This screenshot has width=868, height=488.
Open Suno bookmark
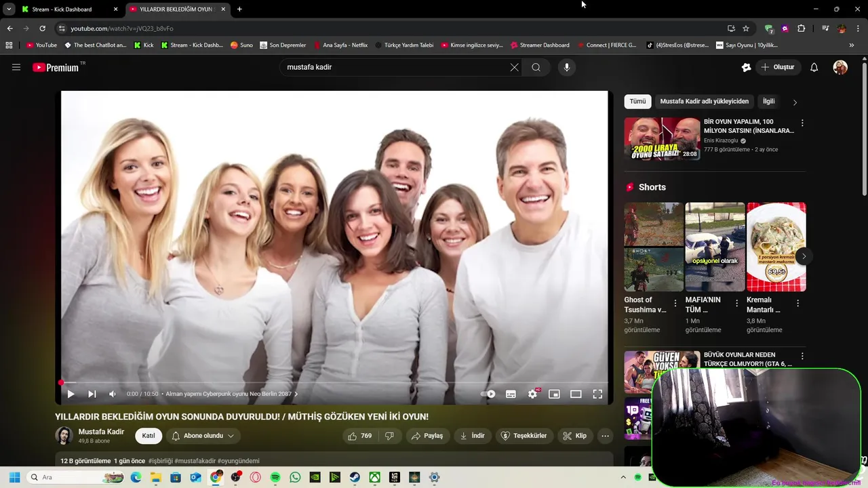coord(241,45)
